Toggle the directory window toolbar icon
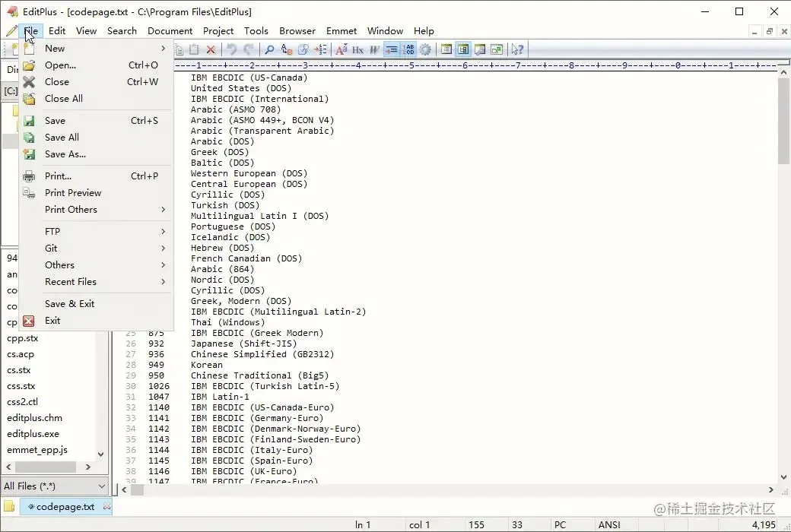This screenshot has width=791, height=532. click(463, 49)
